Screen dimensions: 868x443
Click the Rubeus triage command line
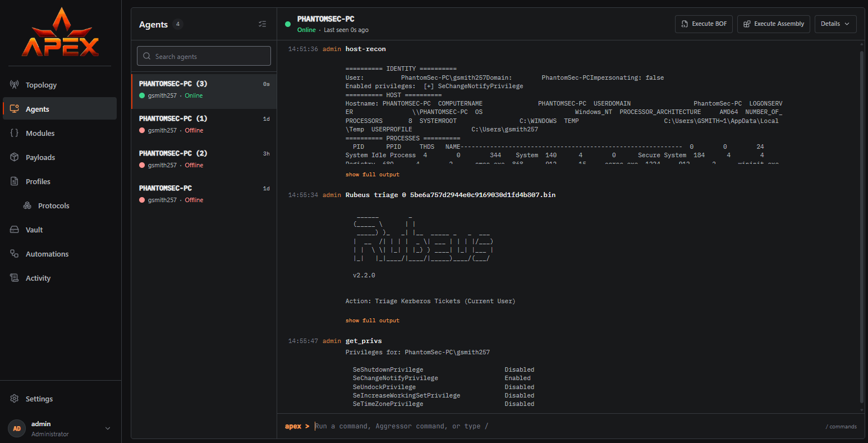click(x=451, y=195)
